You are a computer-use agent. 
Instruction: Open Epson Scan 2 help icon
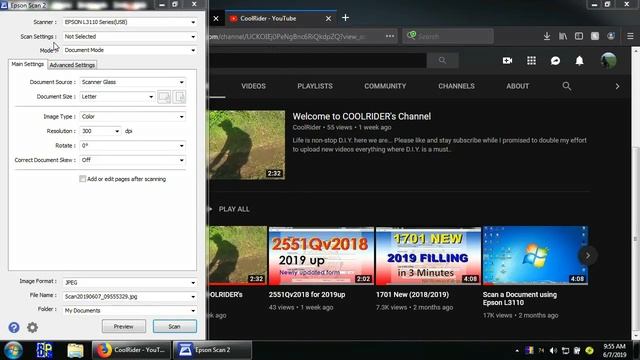point(14,327)
